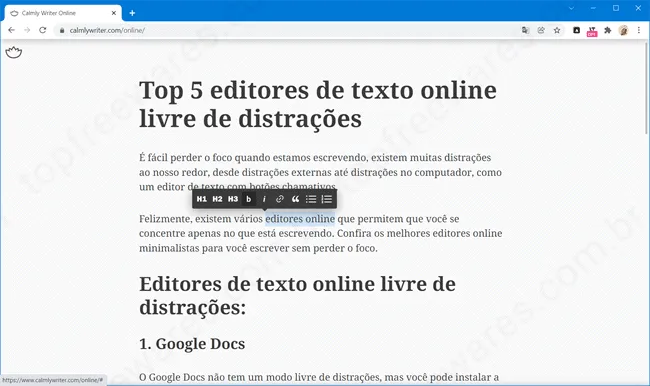Click the title "Top 5 editores de texto online"
This screenshot has height=386, width=650.
pyautogui.click(x=318, y=90)
